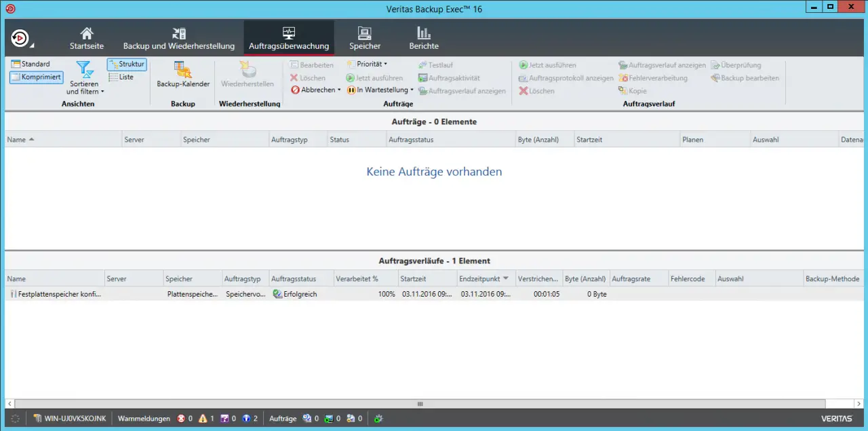Click the Überprüfung button

click(736, 65)
